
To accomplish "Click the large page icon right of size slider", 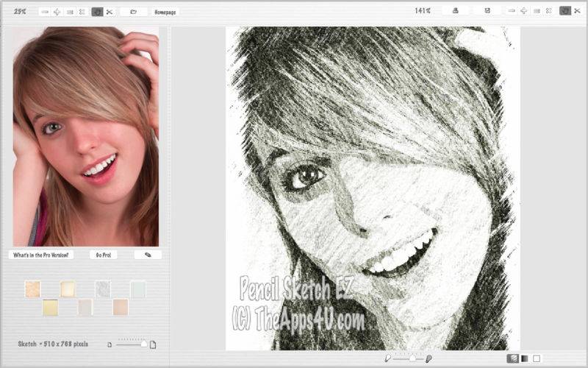I will pyautogui.click(x=153, y=344).
